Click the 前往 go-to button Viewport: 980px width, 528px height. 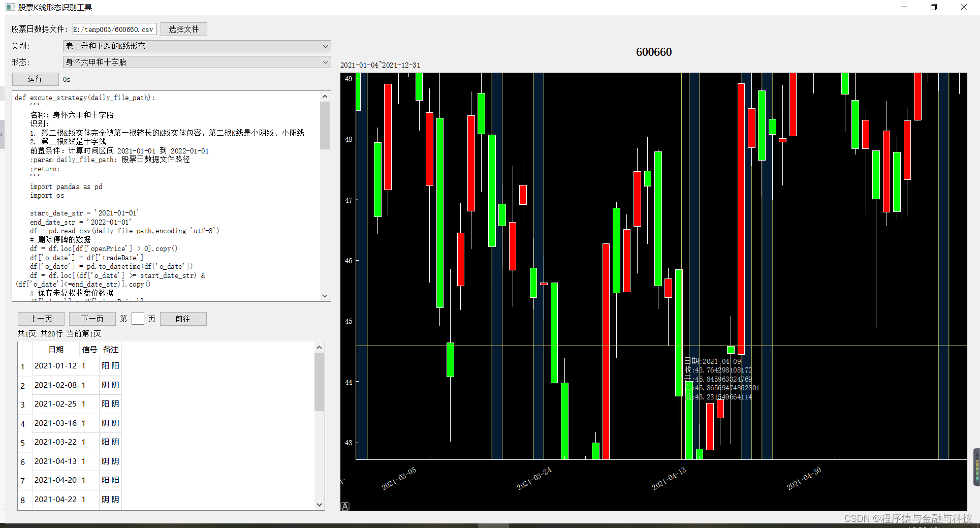tap(183, 319)
